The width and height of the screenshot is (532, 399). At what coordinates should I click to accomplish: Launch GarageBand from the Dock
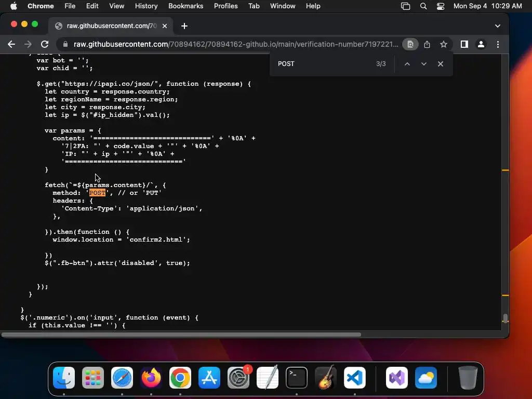point(326,378)
